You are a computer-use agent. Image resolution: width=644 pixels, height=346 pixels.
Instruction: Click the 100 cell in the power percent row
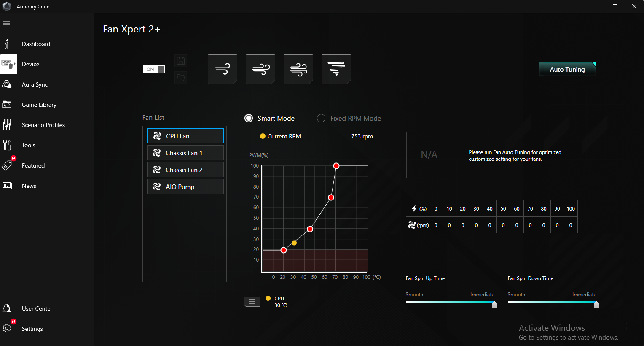pos(571,208)
